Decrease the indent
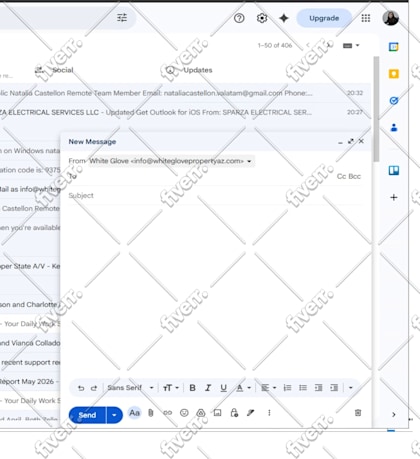This screenshot has width=420, height=459. coord(318,388)
